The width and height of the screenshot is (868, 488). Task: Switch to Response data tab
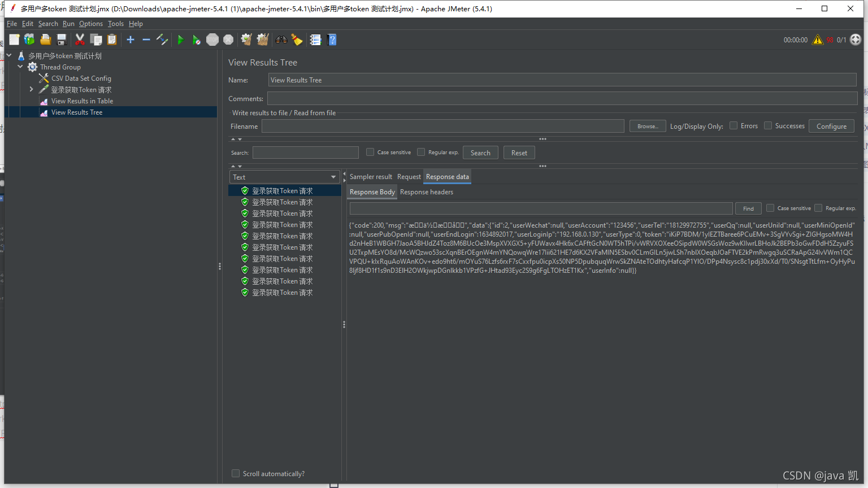click(448, 177)
